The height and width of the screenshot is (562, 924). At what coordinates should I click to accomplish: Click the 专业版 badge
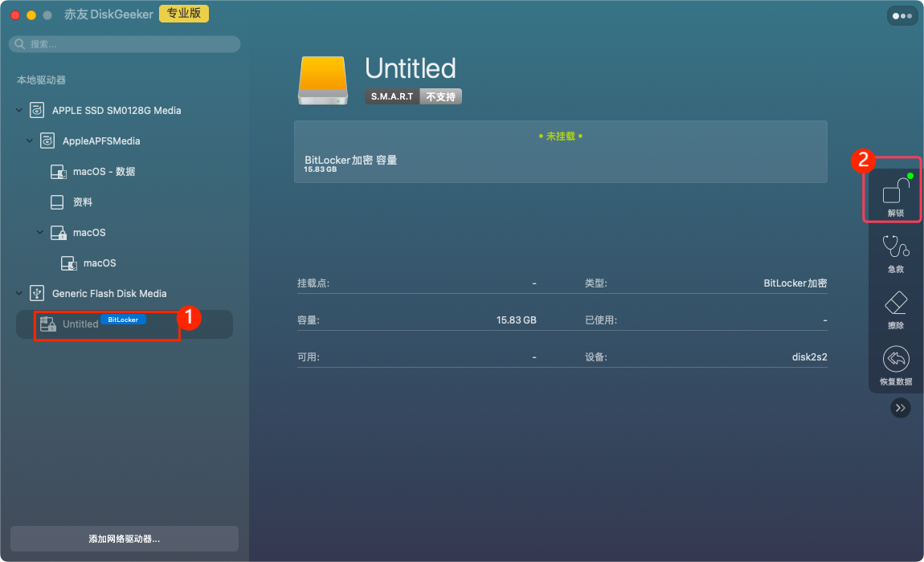point(183,14)
